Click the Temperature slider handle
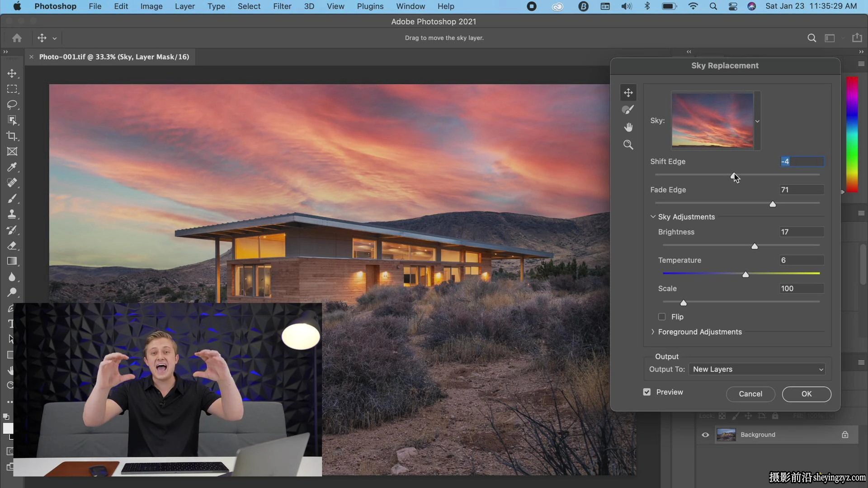868x488 pixels. coord(745,275)
